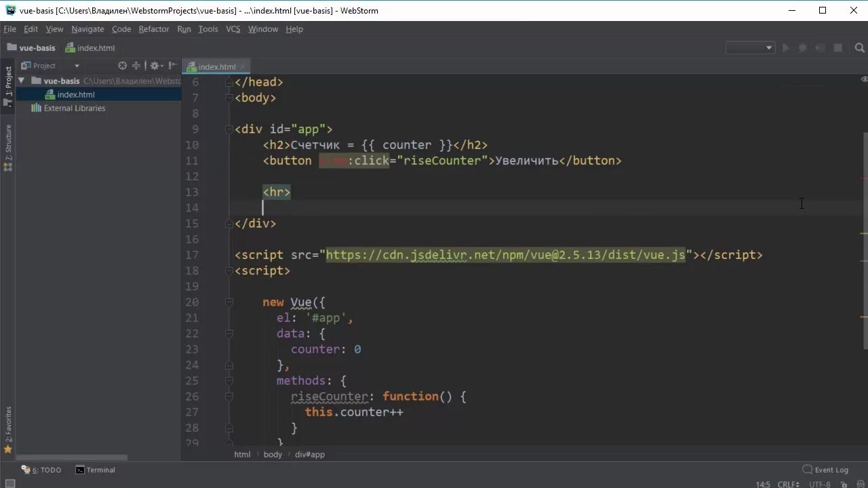The height and width of the screenshot is (488, 868).
Task: Open the UTF-8 encoding selector
Action: pyautogui.click(x=821, y=484)
